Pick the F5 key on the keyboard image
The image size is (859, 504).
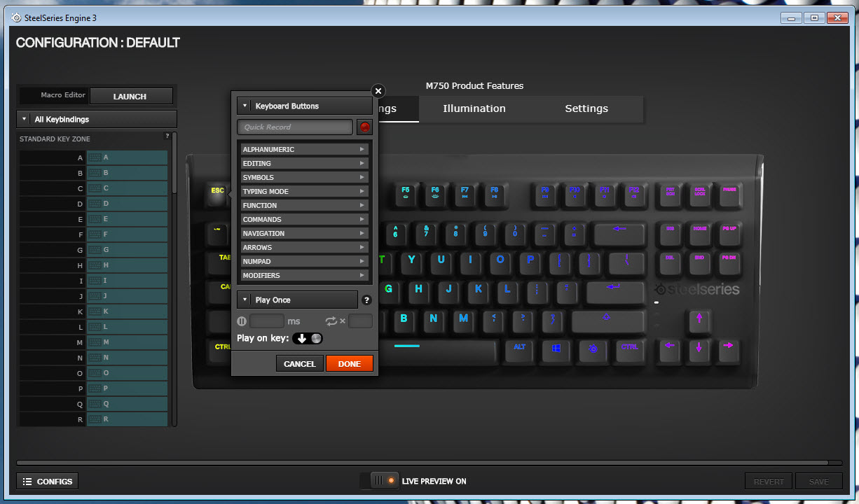click(406, 195)
